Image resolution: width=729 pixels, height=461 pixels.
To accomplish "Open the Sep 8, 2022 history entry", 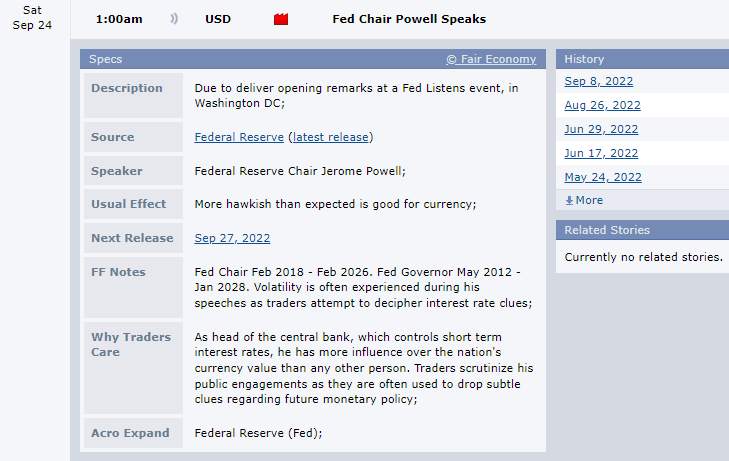I will click(x=599, y=81).
